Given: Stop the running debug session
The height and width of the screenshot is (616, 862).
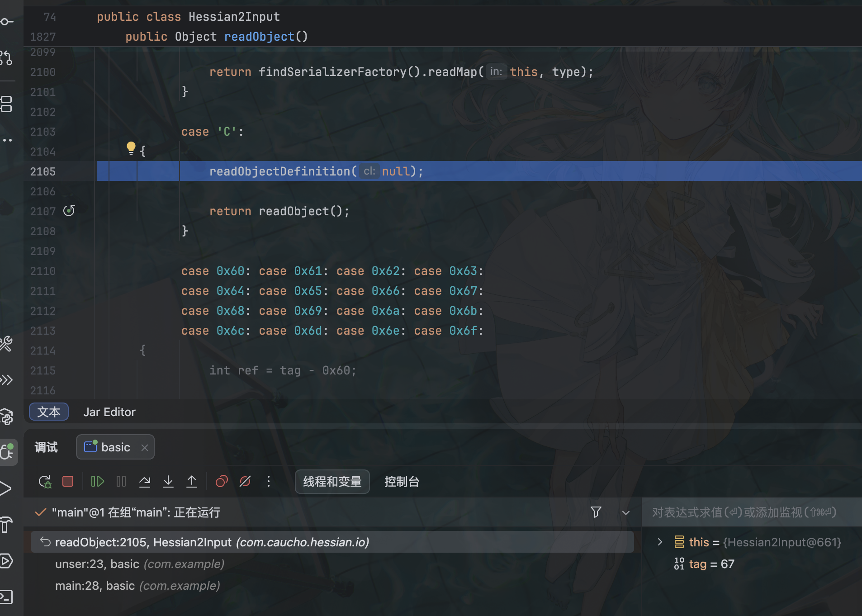Looking at the screenshot, I should click(68, 482).
